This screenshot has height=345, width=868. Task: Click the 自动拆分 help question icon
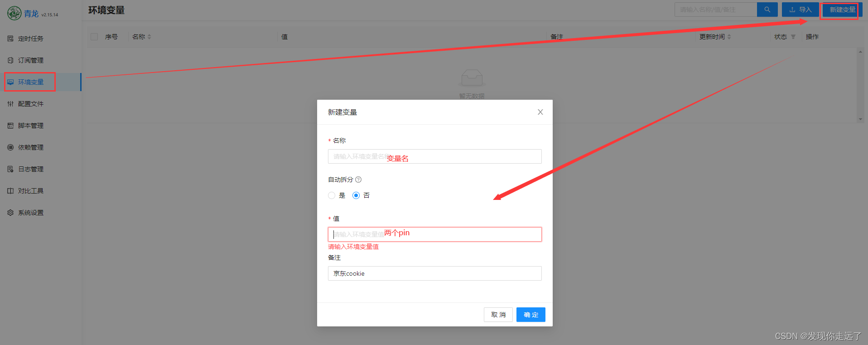(358, 180)
